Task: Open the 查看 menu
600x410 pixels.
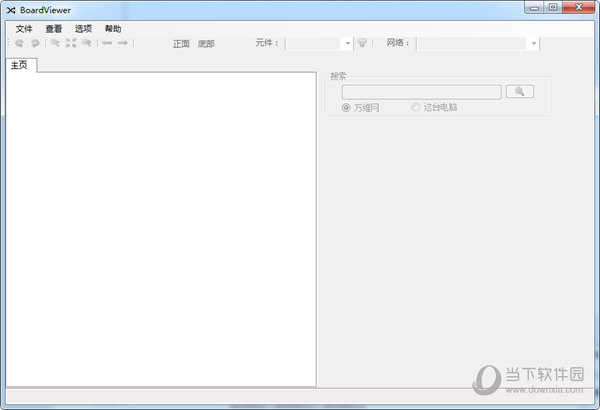Action: tap(54, 29)
